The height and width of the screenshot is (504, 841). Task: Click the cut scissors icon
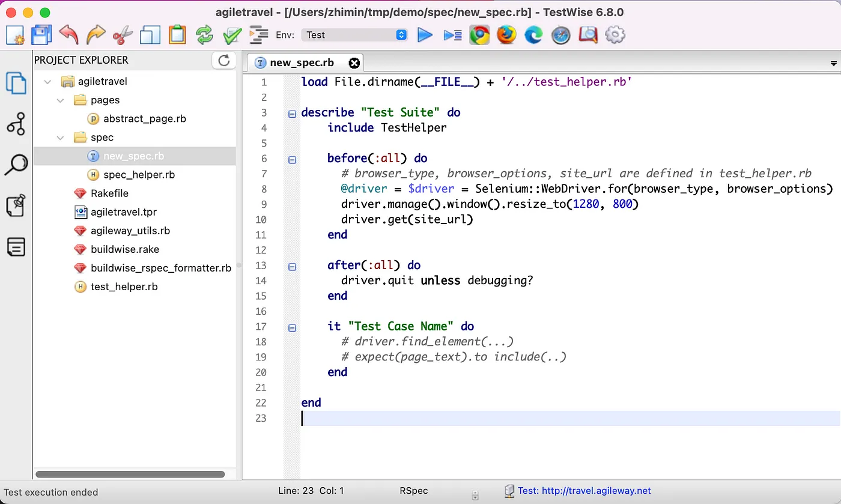click(x=123, y=35)
